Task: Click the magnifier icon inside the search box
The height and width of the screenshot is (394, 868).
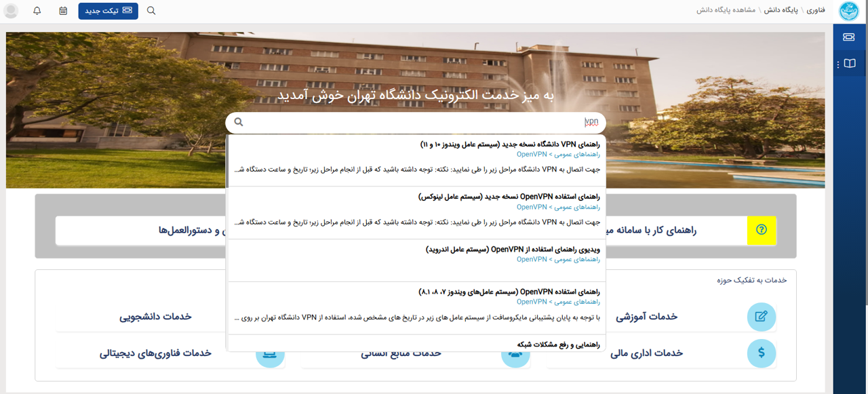Action: pos(239,122)
